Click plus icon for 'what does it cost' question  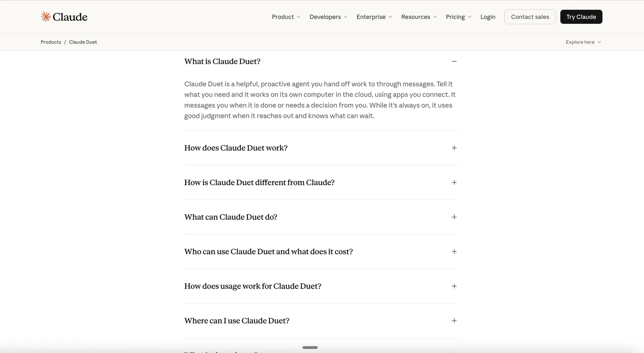(454, 251)
